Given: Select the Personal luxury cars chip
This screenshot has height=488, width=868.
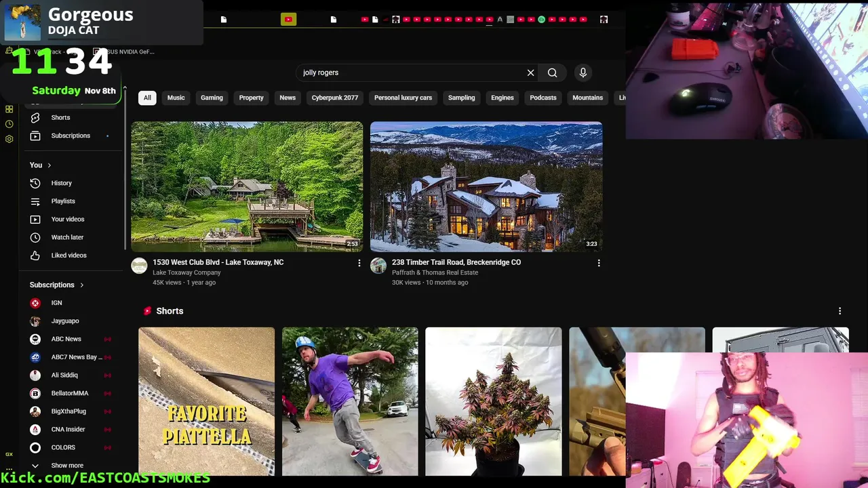Looking at the screenshot, I should click(x=403, y=98).
